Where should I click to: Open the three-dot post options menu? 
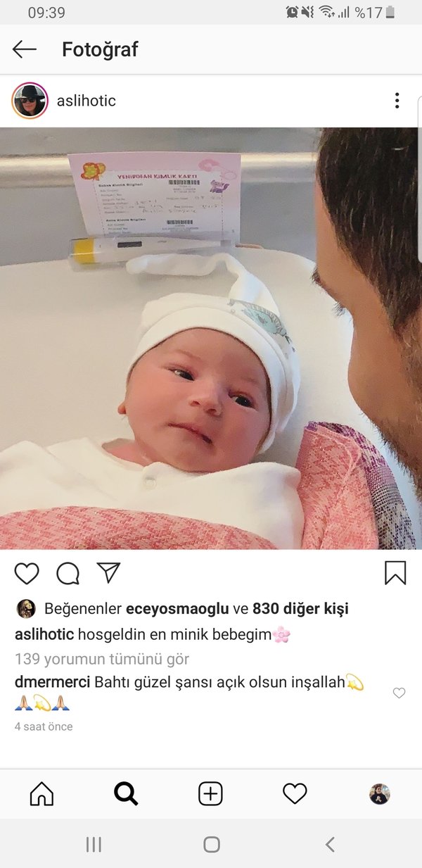(x=397, y=101)
